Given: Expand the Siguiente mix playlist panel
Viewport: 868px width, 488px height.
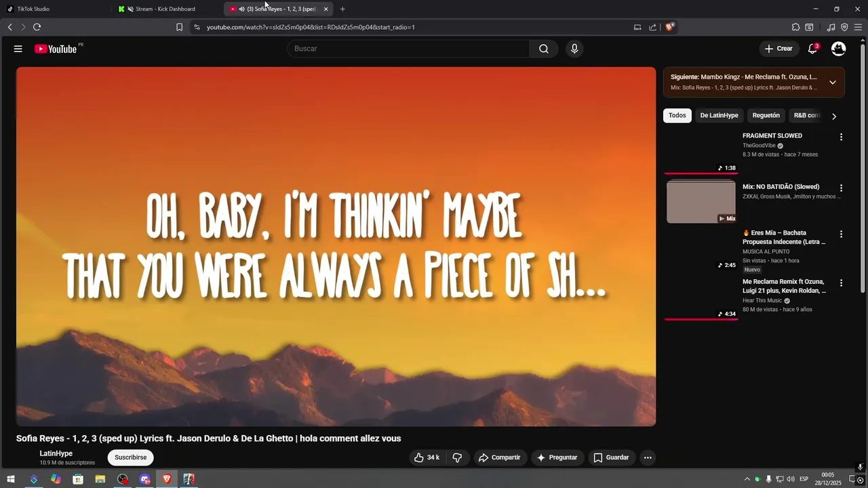Looking at the screenshot, I should pos(833,83).
